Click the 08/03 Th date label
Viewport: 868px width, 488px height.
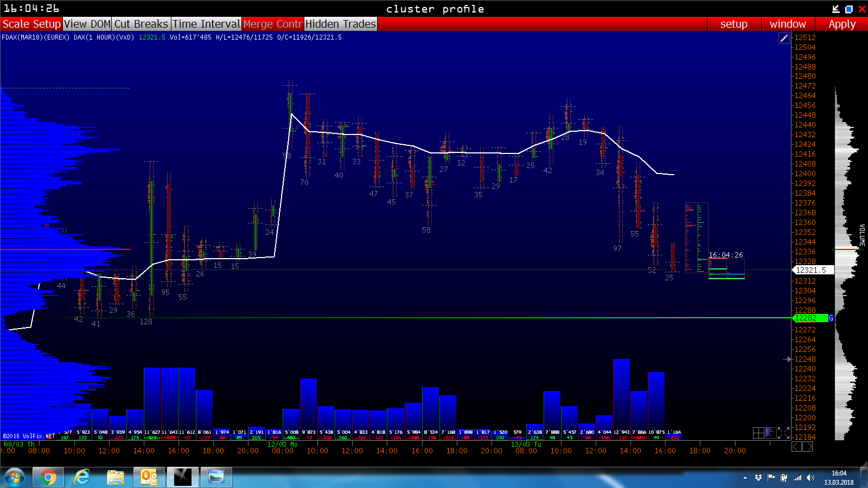click(20, 445)
